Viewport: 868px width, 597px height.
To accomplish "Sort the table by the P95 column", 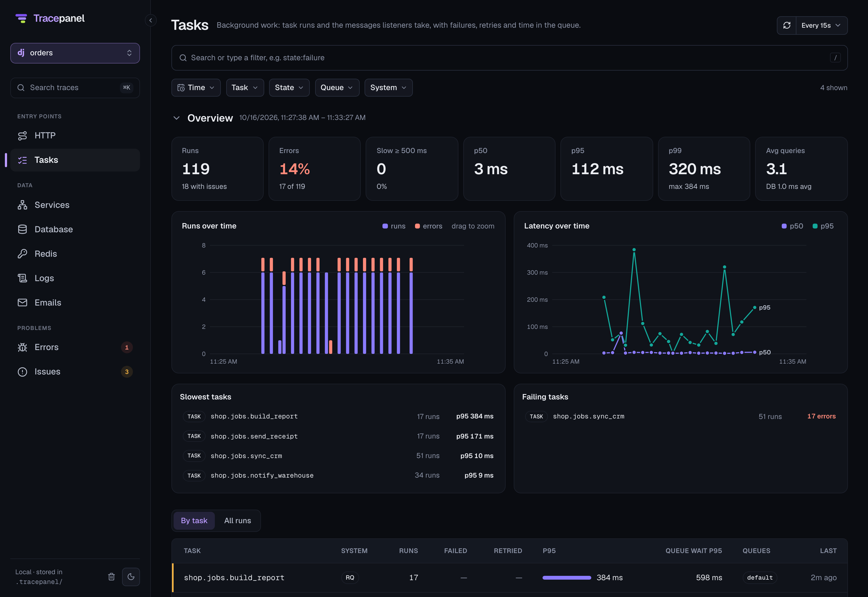I will pyautogui.click(x=549, y=551).
